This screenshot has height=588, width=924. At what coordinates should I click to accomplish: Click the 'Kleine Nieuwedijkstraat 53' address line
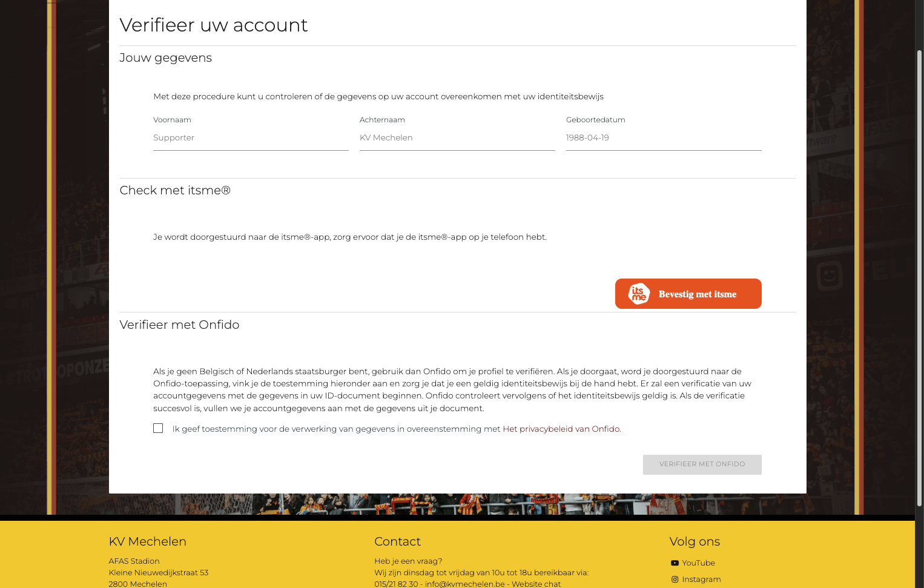point(159,573)
